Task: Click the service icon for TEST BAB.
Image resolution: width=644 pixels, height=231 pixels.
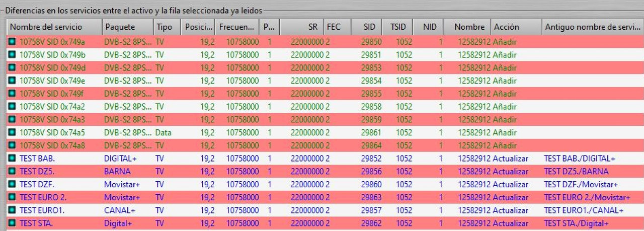Action: click(x=12, y=159)
